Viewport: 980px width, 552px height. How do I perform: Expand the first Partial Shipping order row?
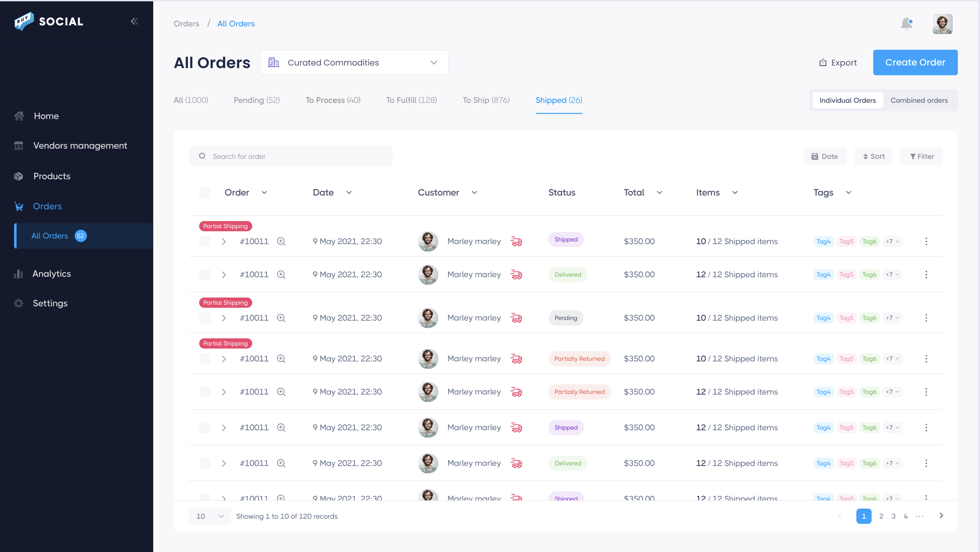click(x=224, y=241)
